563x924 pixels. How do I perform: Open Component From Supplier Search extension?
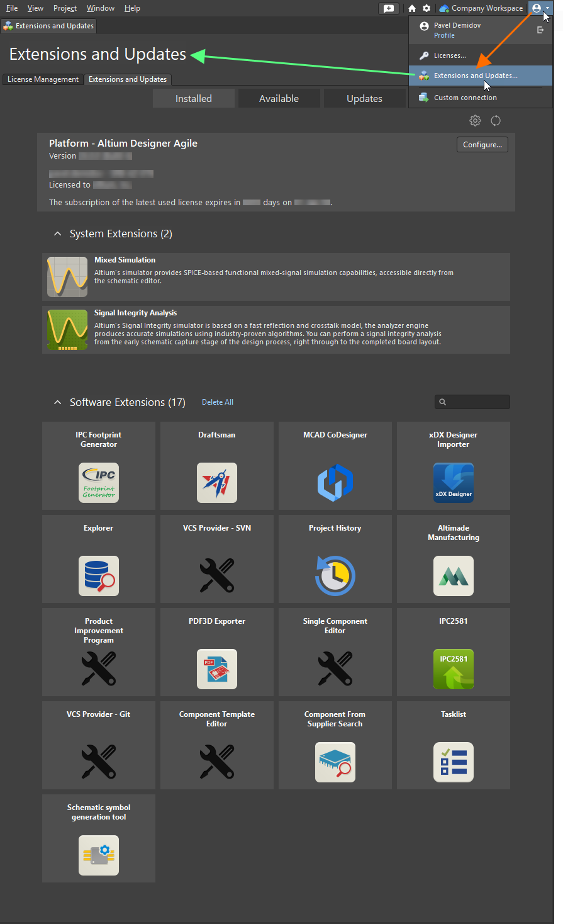[335, 762]
